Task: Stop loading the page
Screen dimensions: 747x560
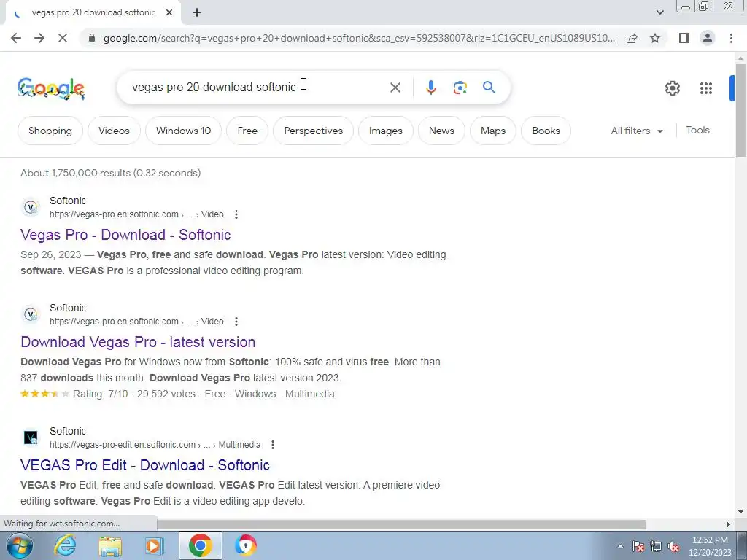Action: click(x=63, y=38)
